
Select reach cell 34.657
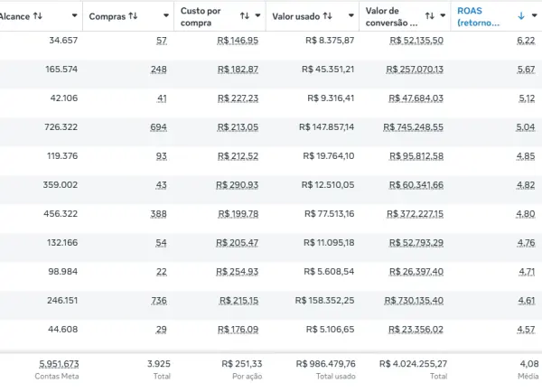pos(63,41)
